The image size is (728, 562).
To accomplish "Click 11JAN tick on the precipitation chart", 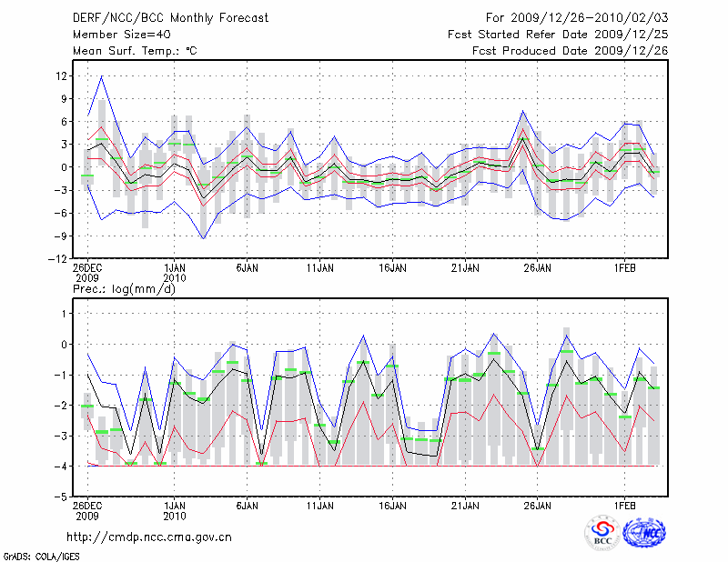I will coord(319,504).
